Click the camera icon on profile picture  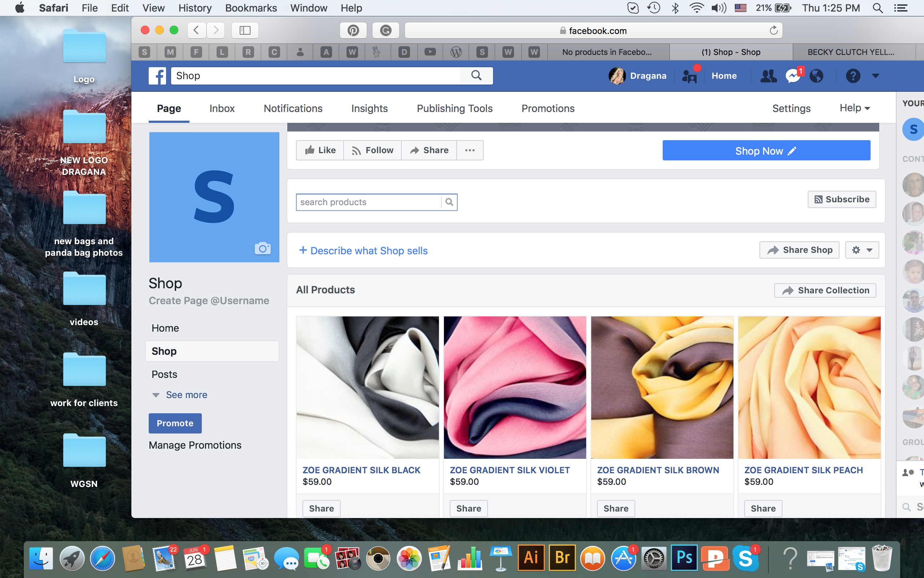coord(263,249)
